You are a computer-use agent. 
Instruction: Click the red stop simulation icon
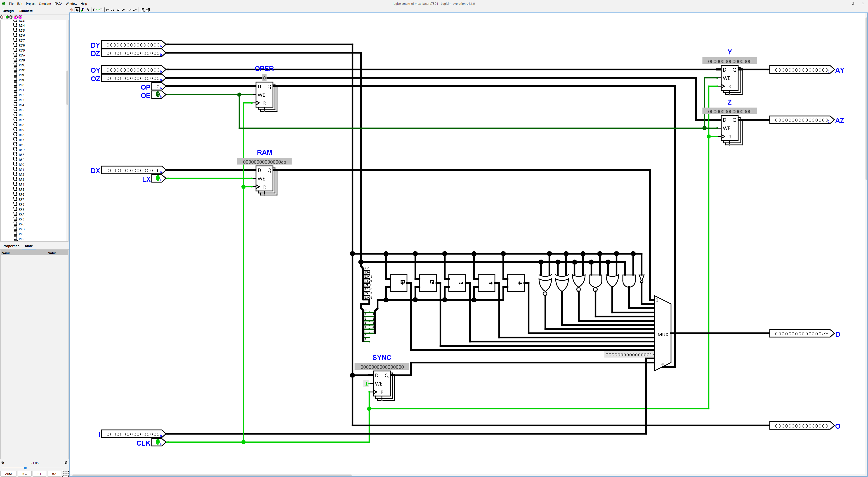pos(2,17)
